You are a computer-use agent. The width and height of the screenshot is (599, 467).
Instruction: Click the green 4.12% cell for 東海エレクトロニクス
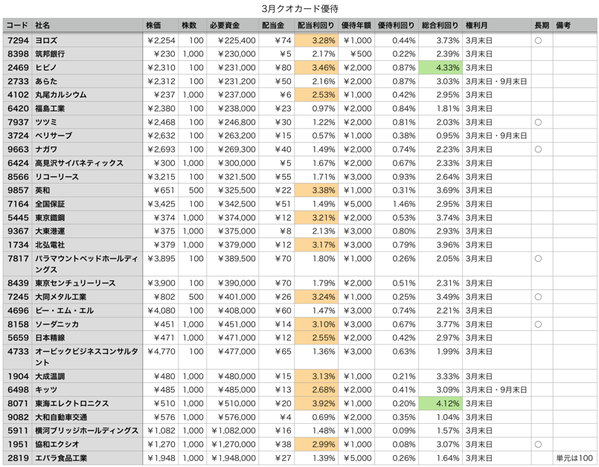click(x=441, y=404)
